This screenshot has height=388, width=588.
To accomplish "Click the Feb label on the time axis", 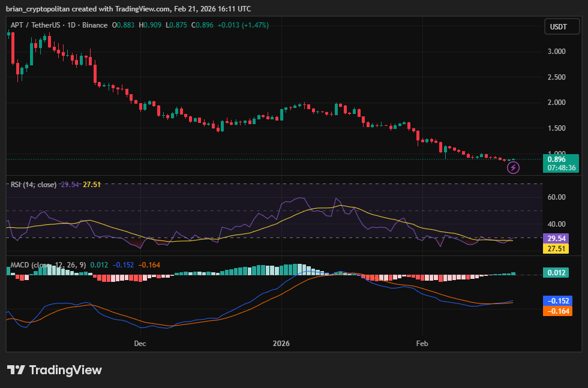I will (x=422, y=344).
